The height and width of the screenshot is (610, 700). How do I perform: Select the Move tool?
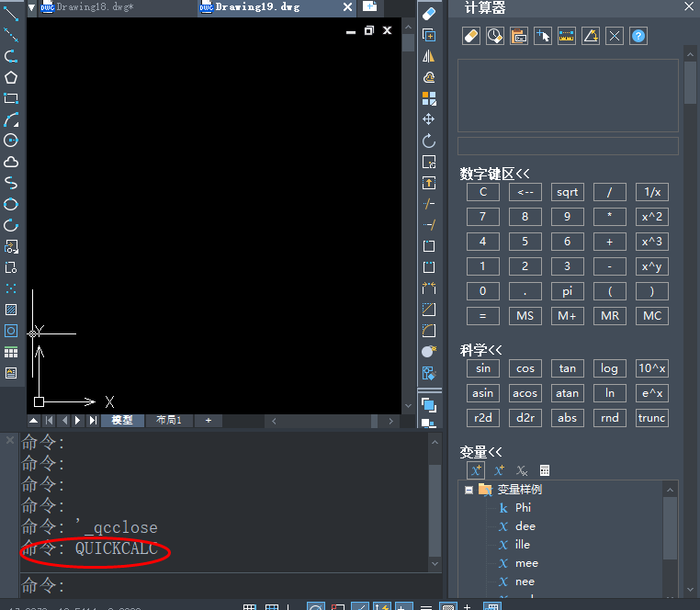429,119
